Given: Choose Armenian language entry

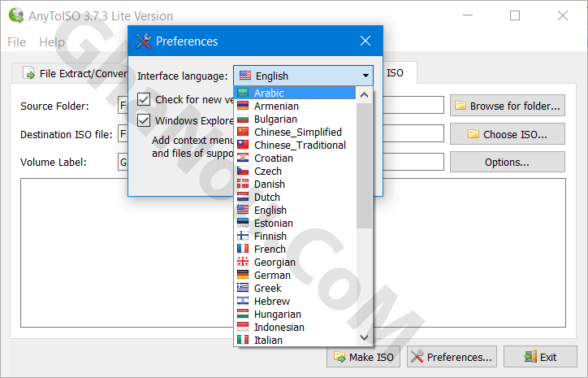Looking at the screenshot, I should [x=276, y=106].
